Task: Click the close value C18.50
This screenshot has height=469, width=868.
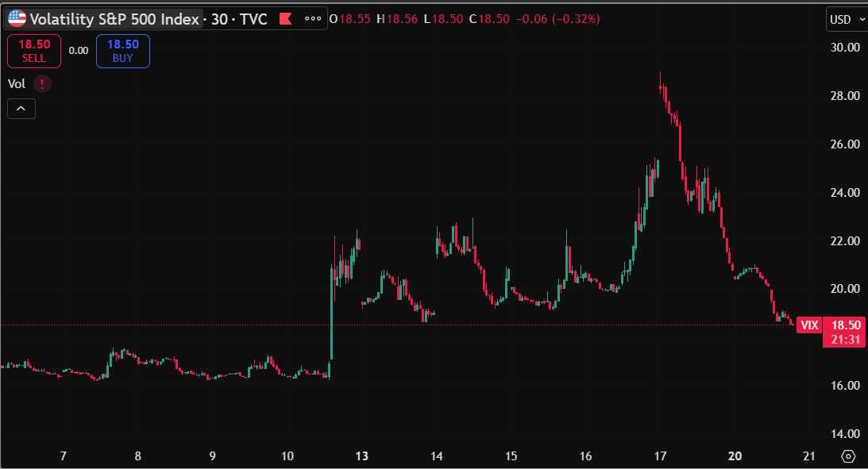Action: [489, 19]
